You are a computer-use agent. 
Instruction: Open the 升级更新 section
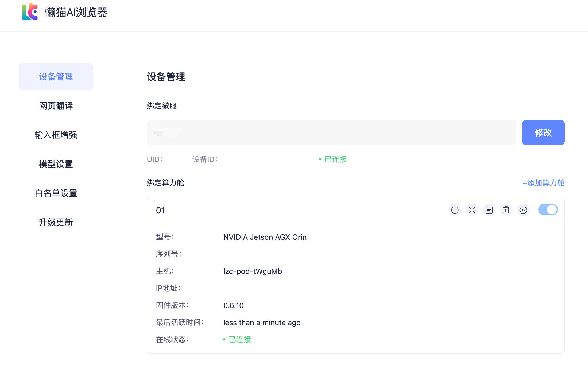[x=56, y=222]
